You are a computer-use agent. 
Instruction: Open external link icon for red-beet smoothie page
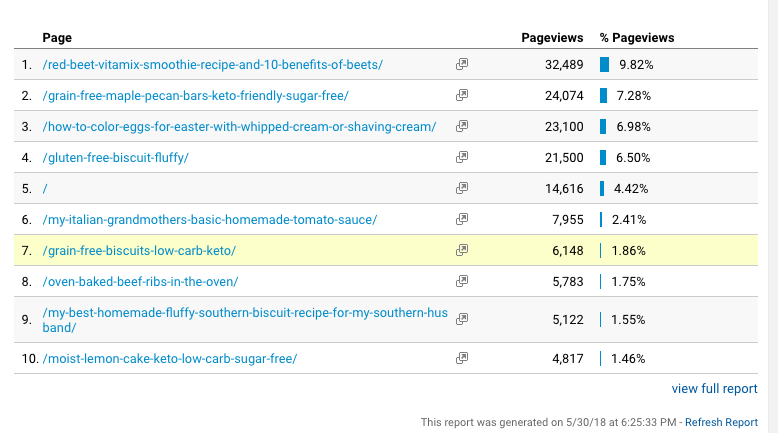click(x=462, y=64)
